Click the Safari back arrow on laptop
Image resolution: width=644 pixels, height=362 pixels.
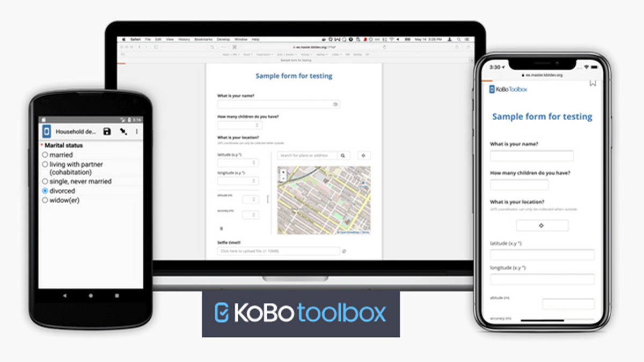click(x=140, y=47)
